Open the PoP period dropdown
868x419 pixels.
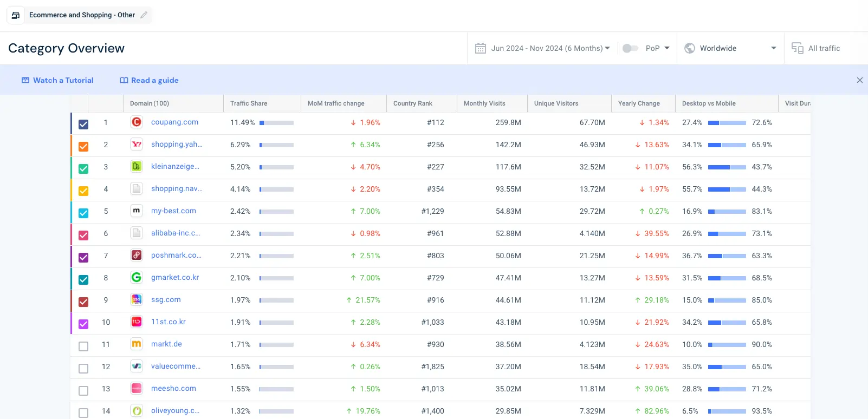[x=658, y=48]
